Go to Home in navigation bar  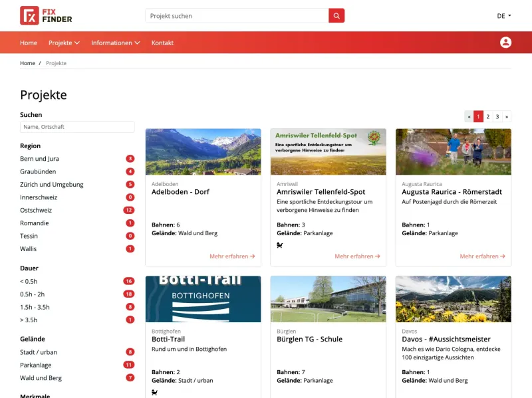(29, 43)
